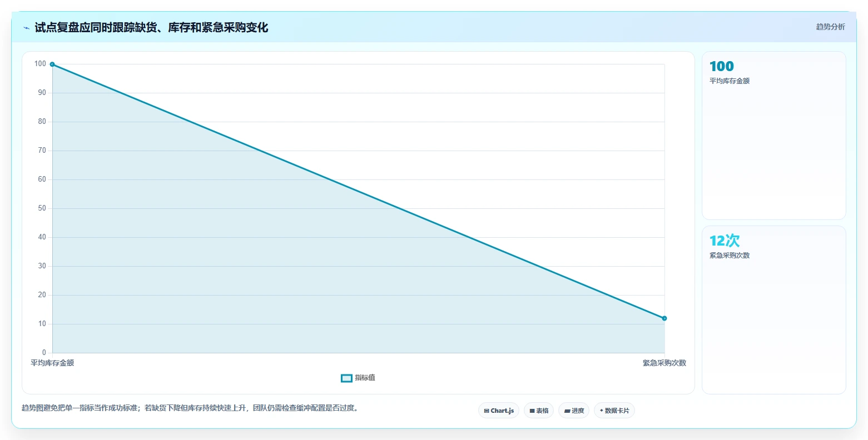868x440 pixels.
Task: Open the 12次 紧急采购次数 stat card
Action: (x=773, y=310)
